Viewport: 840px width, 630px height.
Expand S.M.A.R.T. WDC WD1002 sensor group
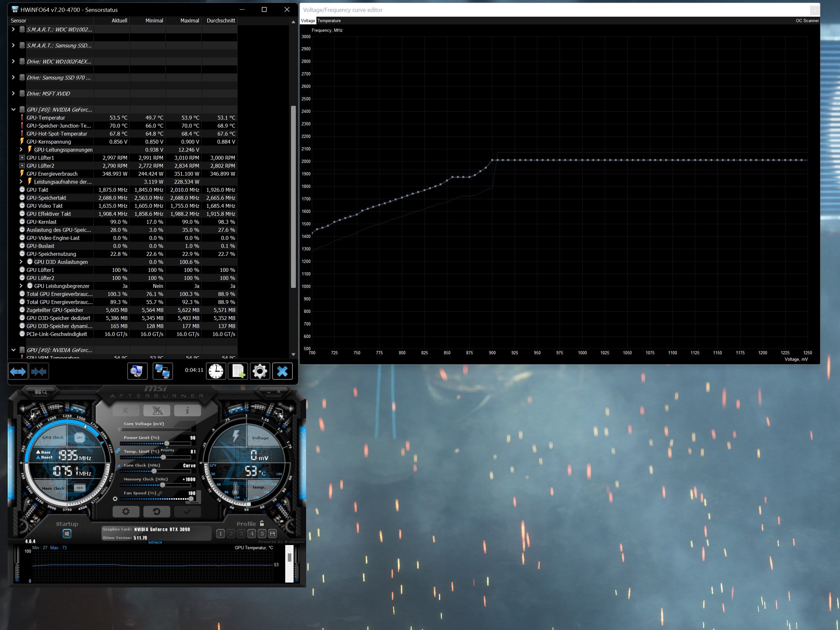[x=13, y=29]
